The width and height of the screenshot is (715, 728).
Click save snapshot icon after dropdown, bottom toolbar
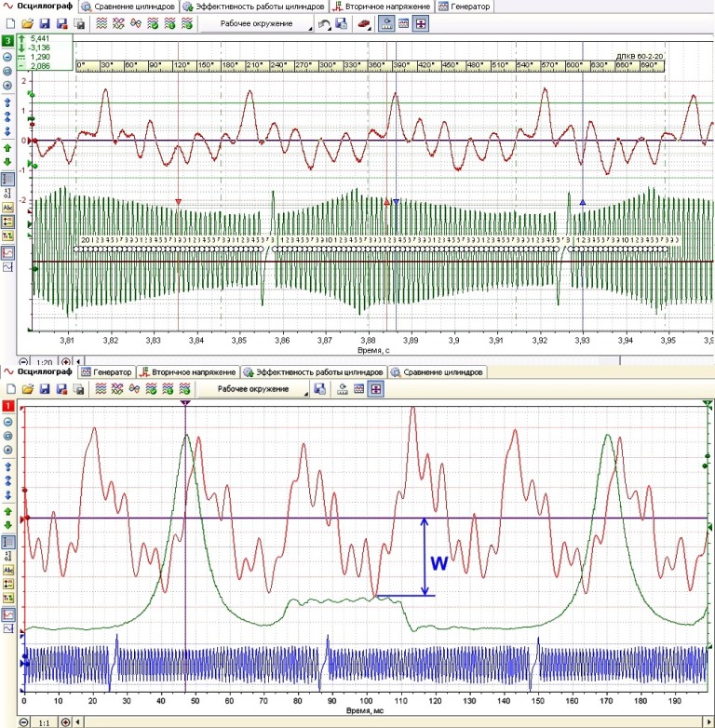click(x=319, y=389)
